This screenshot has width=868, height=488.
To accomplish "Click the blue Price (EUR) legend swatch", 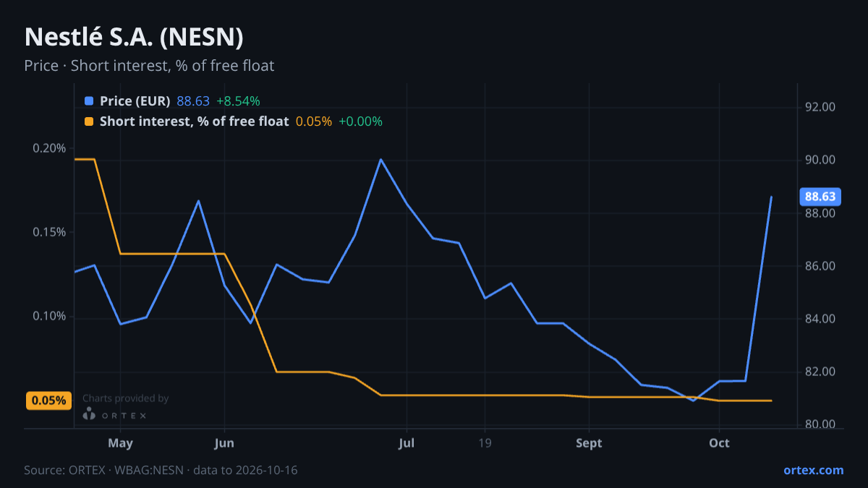I will (x=89, y=101).
